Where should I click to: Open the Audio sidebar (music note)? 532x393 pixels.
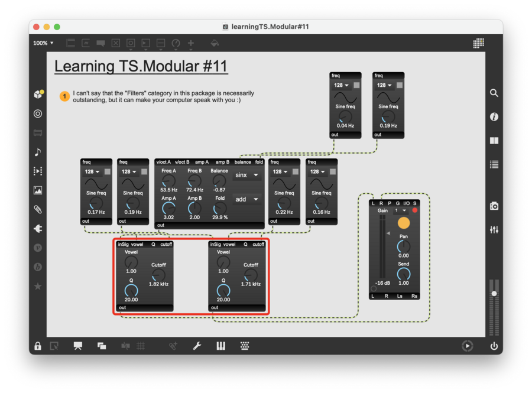coord(38,152)
